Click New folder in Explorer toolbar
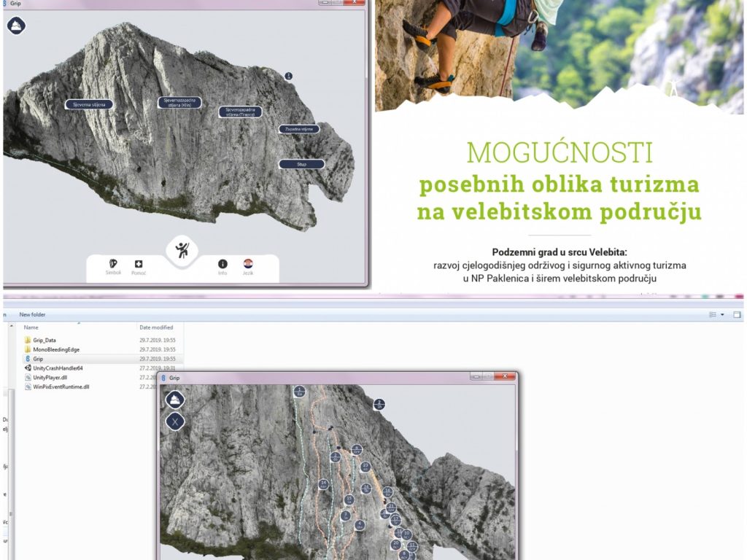The width and height of the screenshot is (747, 560). pyautogui.click(x=32, y=314)
